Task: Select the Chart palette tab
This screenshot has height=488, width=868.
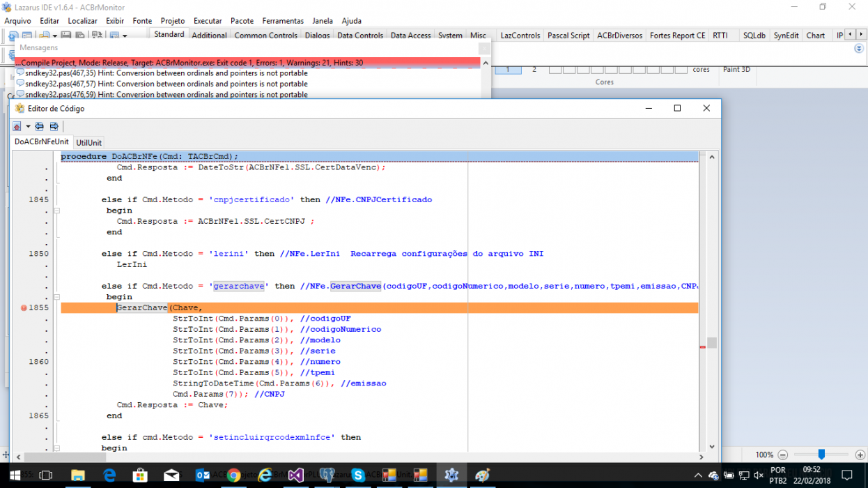Action: 815,36
